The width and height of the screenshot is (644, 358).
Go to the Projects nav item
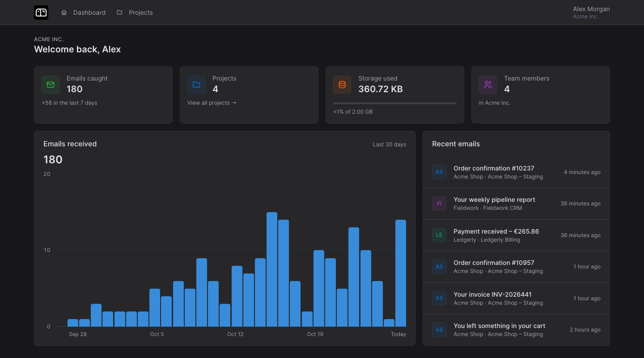coord(135,13)
